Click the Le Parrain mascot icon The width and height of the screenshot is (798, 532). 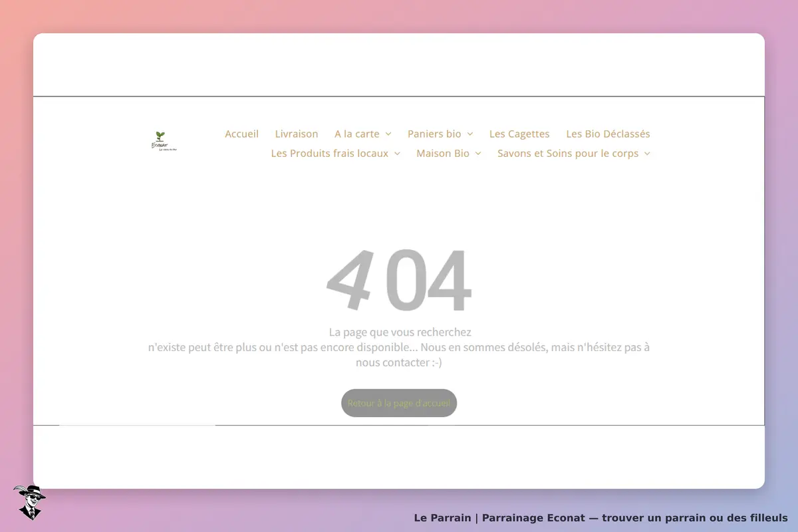(x=29, y=501)
